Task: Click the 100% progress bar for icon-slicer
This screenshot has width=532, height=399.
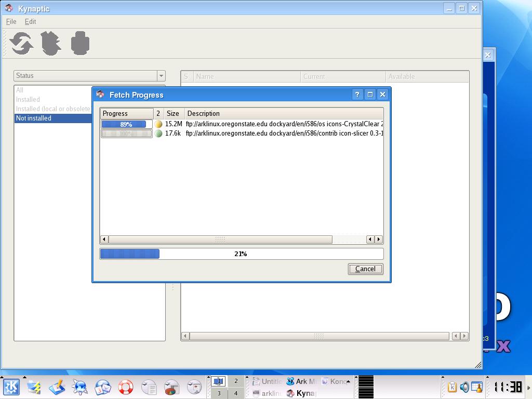Action: coord(127,134)
